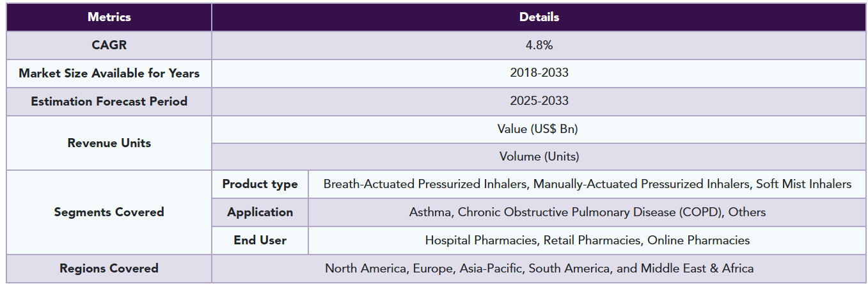
Task: Click the 2025-2033 forecast value
Action: 539,102
